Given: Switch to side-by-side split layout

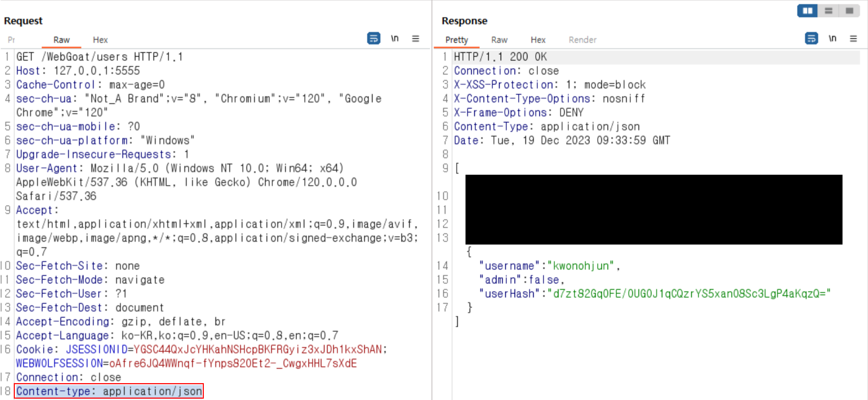Looking at the screenshot, I should coord(807,11).
